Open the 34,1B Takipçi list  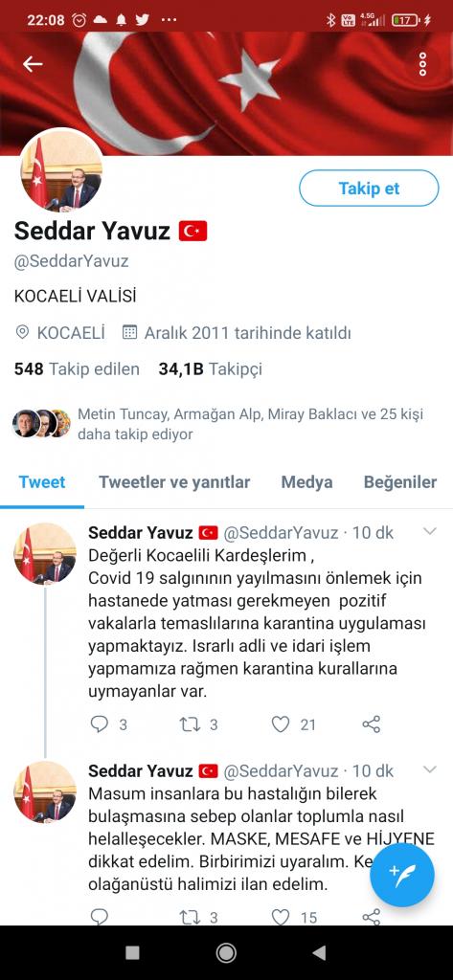[x=211, y=369]
